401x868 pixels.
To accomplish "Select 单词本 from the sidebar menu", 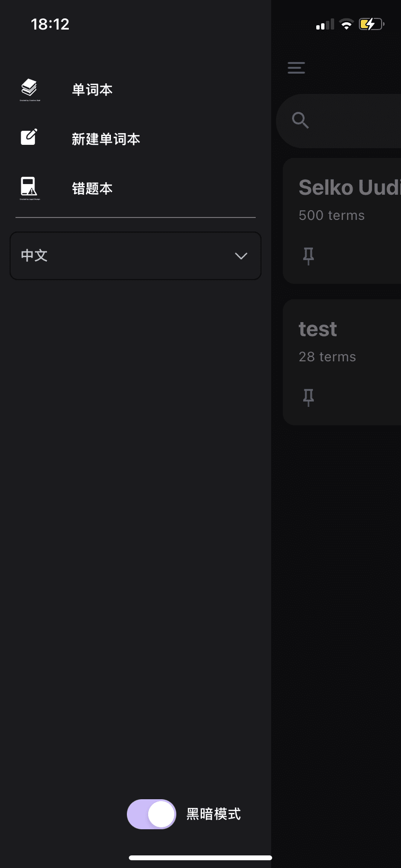I will point(92,89).
